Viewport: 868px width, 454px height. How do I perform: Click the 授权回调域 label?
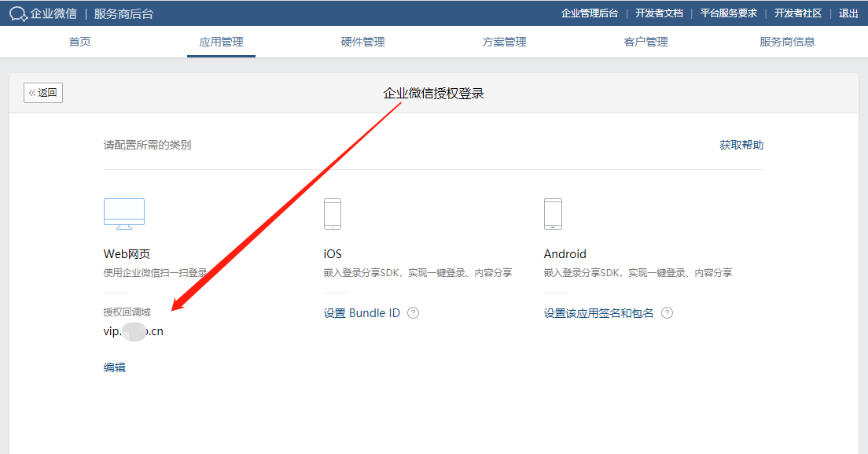127,312
